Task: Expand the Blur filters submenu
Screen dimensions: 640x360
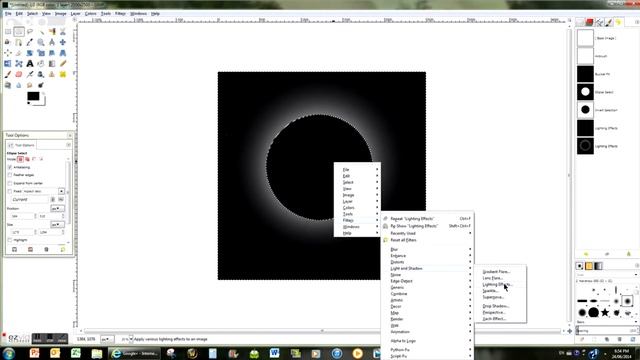Action: tap(427, 249)
